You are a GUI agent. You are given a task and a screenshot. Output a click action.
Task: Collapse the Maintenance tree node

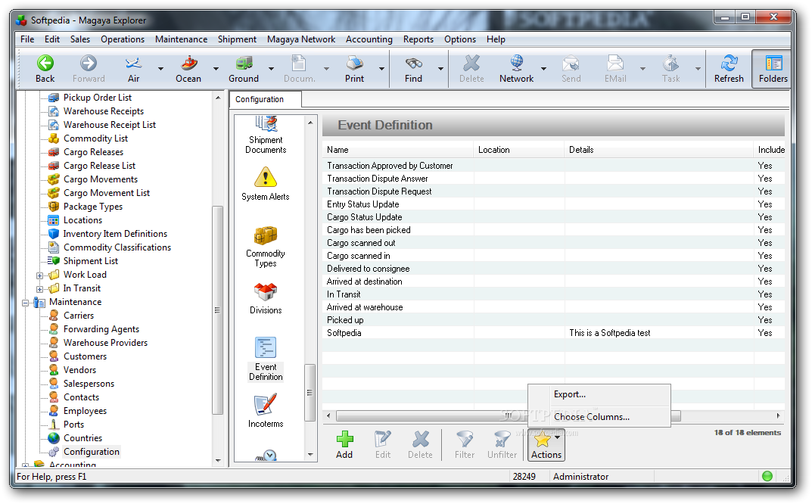(25, 303)
